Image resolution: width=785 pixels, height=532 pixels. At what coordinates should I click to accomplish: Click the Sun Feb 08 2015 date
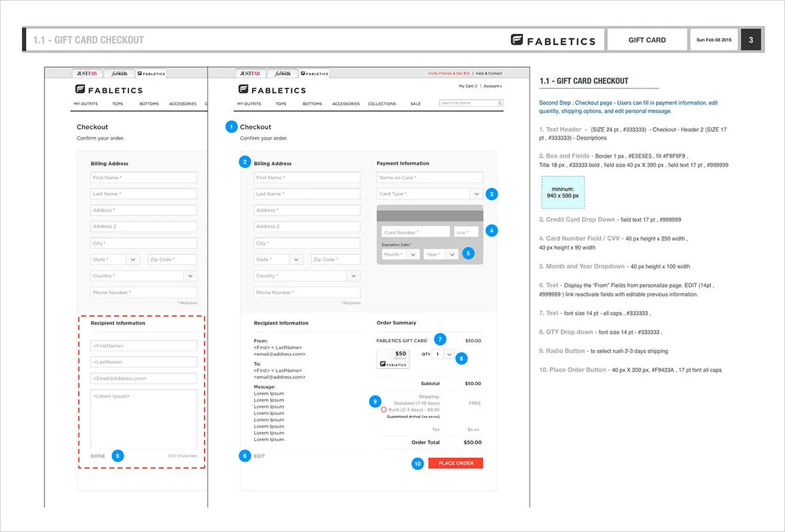pyautogui.click(x=713, y=40)
